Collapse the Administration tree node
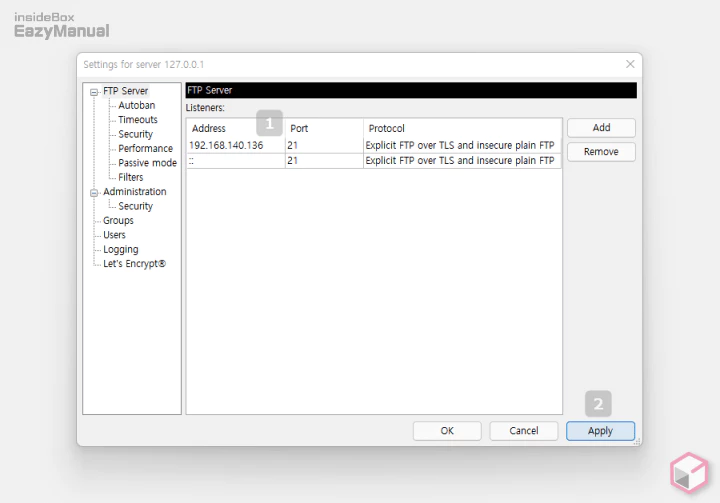Screen dimensions: 720x503 coord(94,192)
